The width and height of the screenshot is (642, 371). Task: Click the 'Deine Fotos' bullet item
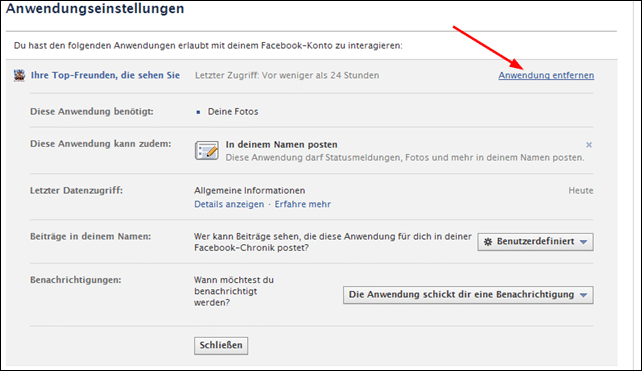(233, 111)
